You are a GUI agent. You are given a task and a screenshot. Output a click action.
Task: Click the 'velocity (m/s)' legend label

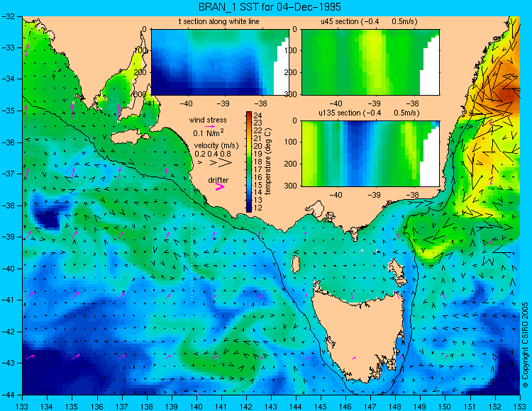pyautogui.click(x=216, y=146)
